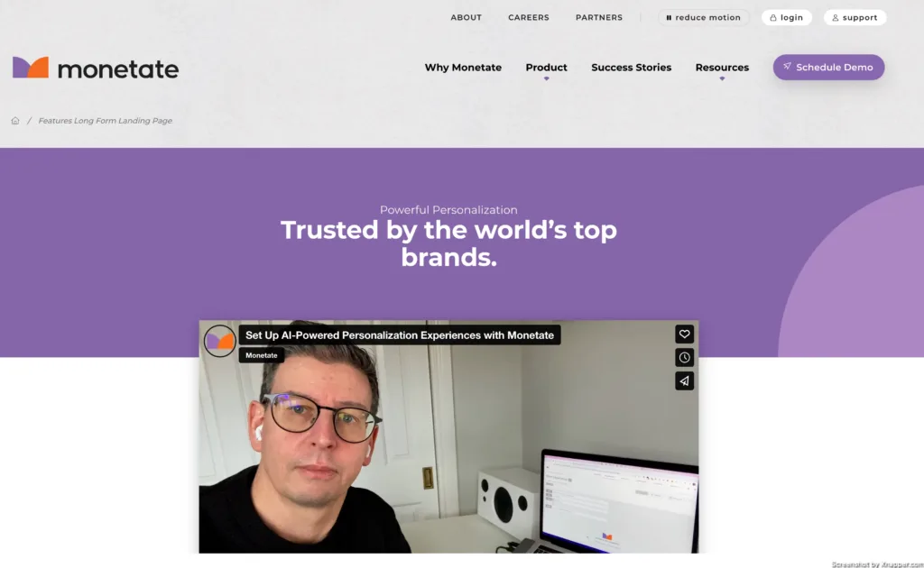
Task: Expand the Resources dropdown menu
Action: click(722, 68)
